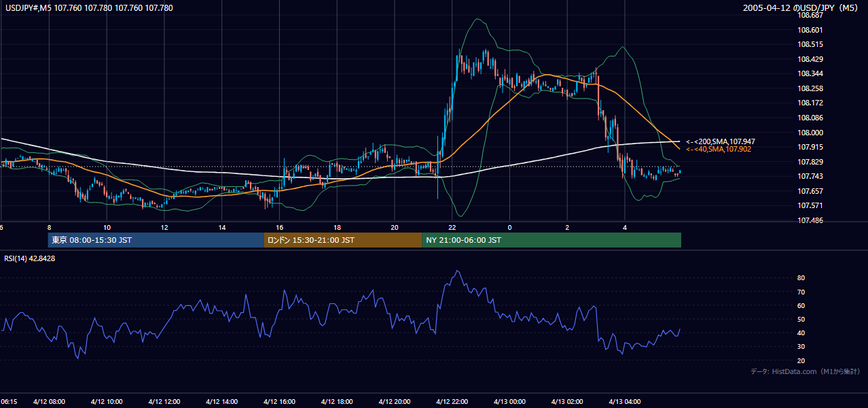
Task: Click the '<-<40,SMA,107.902' label
Action: click(x=718, y=149)
